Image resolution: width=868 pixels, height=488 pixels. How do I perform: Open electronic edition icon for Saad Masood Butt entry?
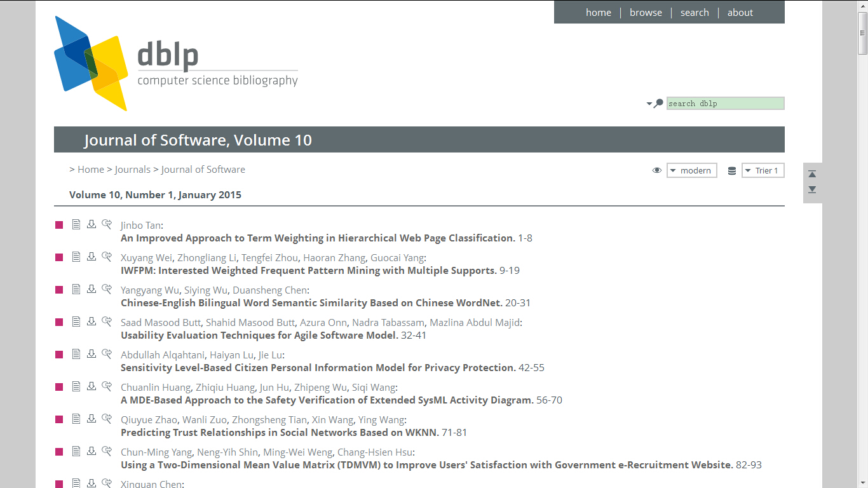click(76, 321)
